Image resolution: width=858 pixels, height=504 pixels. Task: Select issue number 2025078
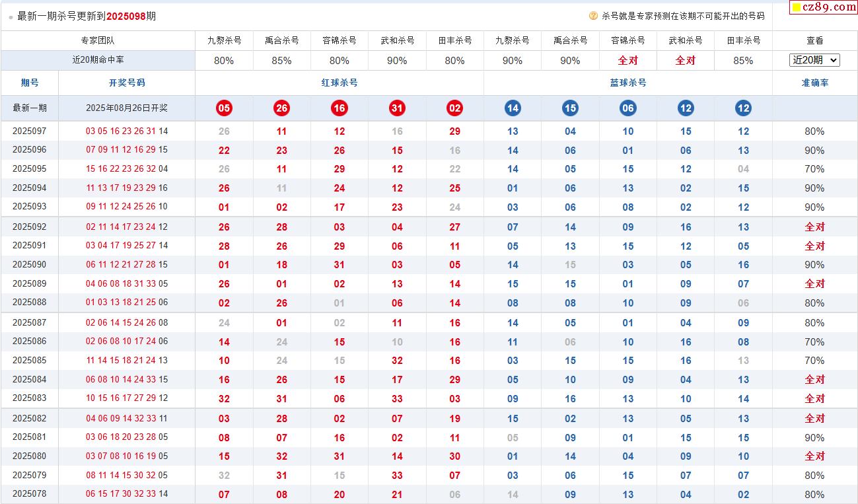(30, 494)
